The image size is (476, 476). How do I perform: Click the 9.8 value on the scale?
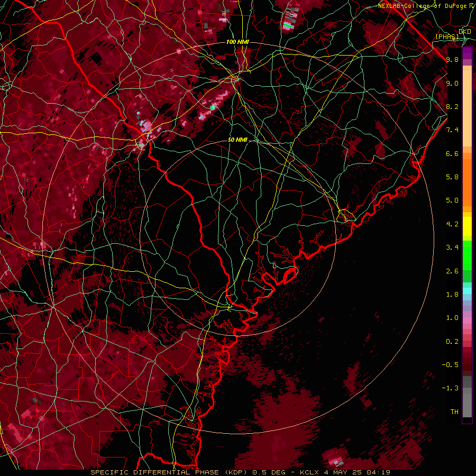(452, 60)
